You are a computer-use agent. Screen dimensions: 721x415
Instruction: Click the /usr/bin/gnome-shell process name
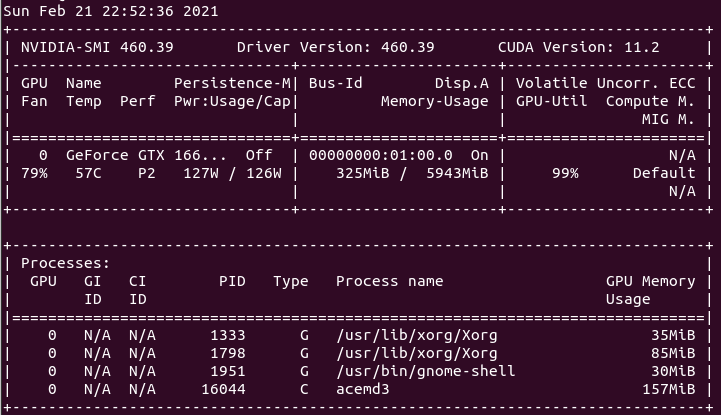click(x=425, y=371)
